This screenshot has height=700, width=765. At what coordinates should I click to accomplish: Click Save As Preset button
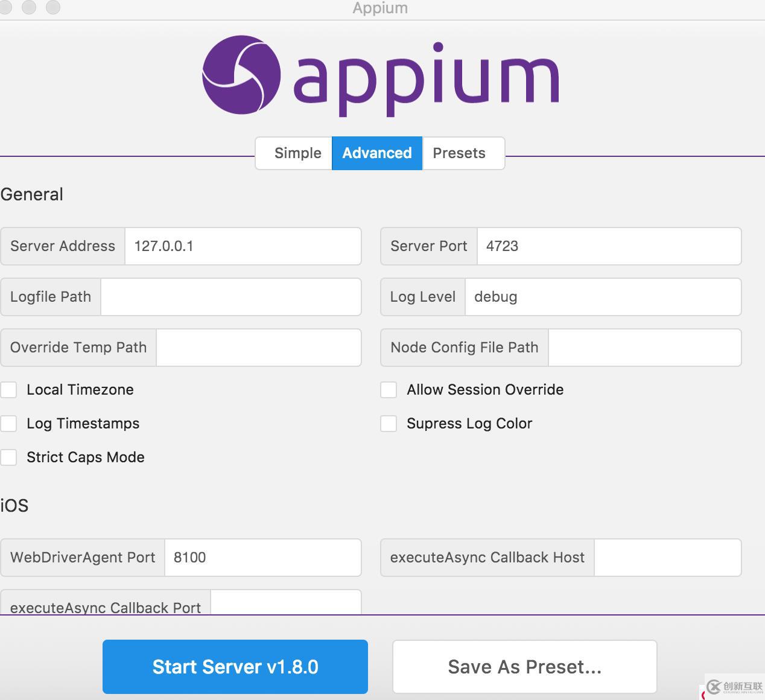pyautogui.click(x=525, y=667)
